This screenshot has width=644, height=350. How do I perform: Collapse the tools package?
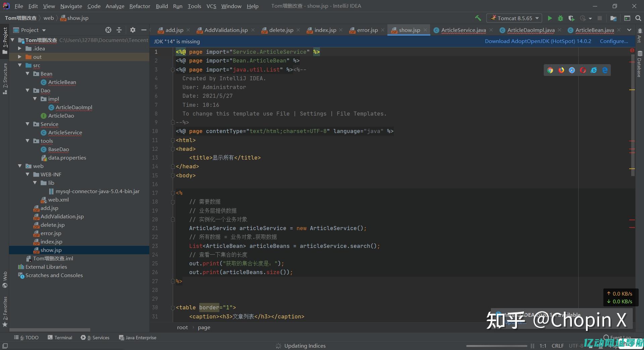tap(28, 141)
